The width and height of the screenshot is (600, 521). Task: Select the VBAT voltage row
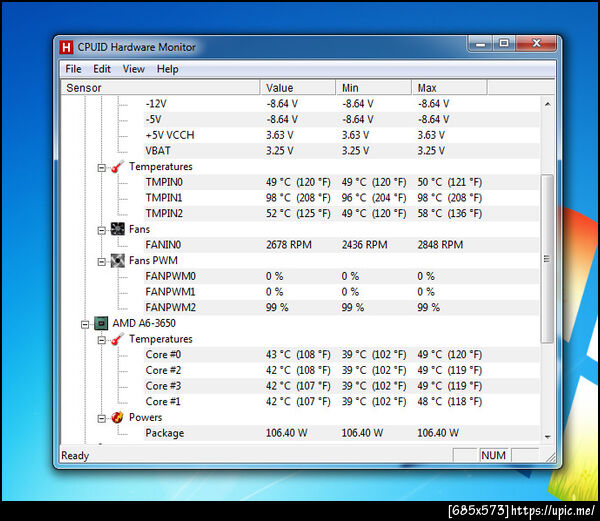342,151
